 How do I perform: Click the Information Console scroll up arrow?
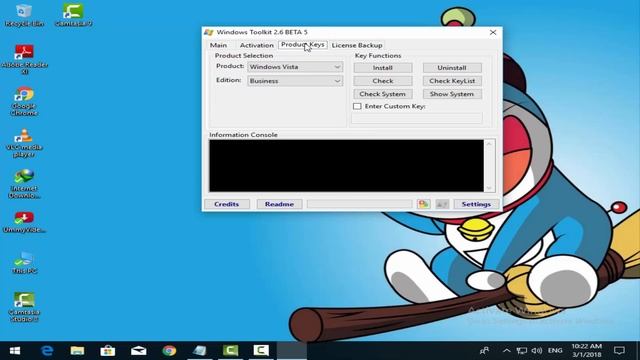[x=489, y=144]
